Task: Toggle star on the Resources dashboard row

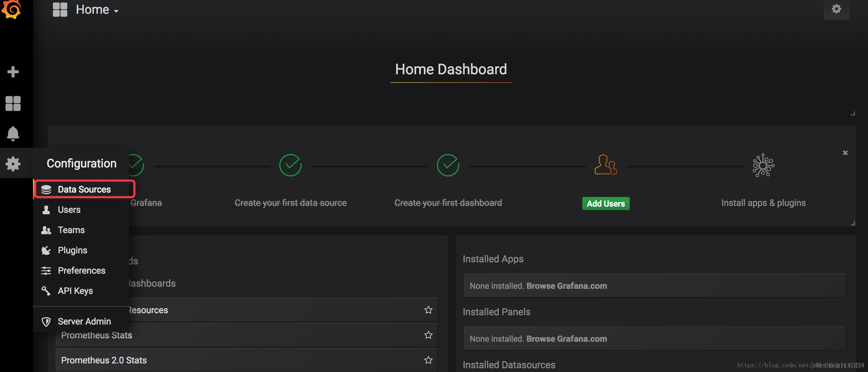Action: click(x=428, y=310)
